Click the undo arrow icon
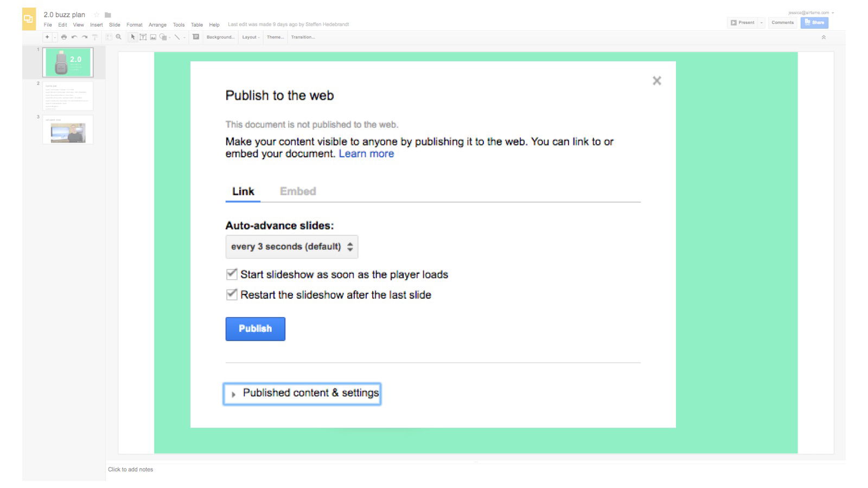The width and height of the screenshot is (868, 488). tap(74, 37)
